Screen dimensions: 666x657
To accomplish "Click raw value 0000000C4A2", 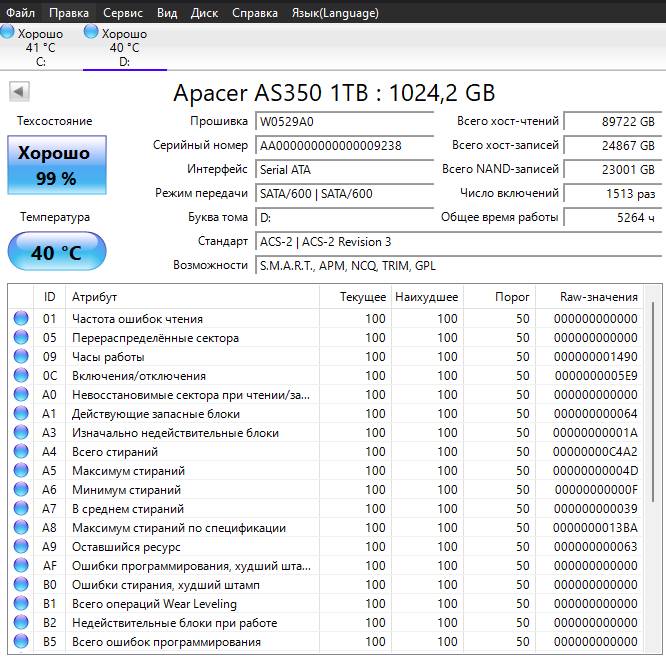I will coord(595,451).
